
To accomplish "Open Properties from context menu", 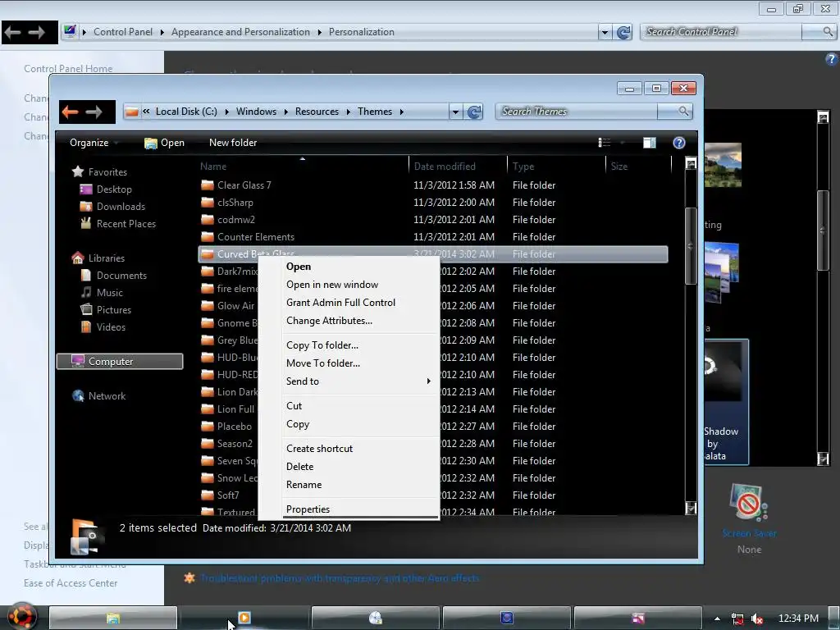I will [x=308, y=509].
